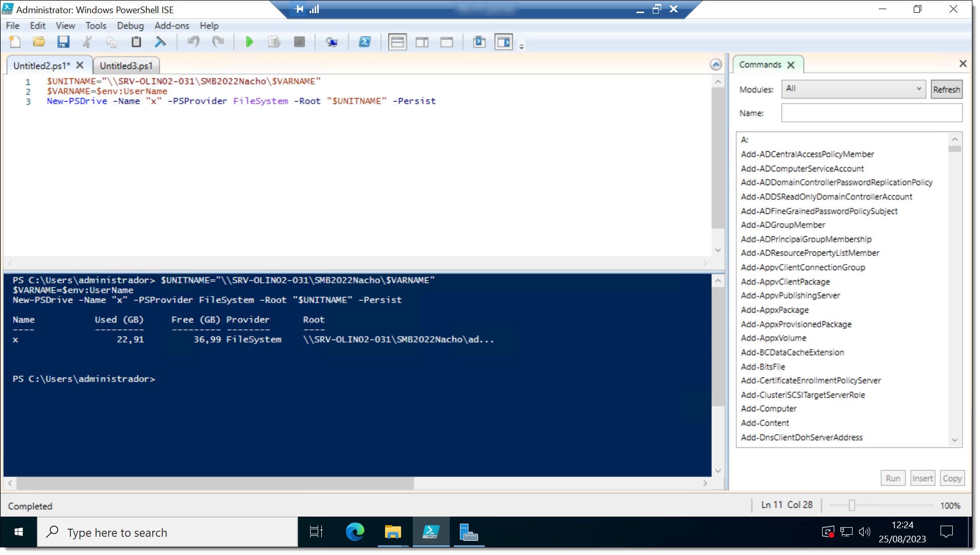This screenshot has height=555, width=980.
Task: Open the File menu
Action: click(x=13, y=26)
